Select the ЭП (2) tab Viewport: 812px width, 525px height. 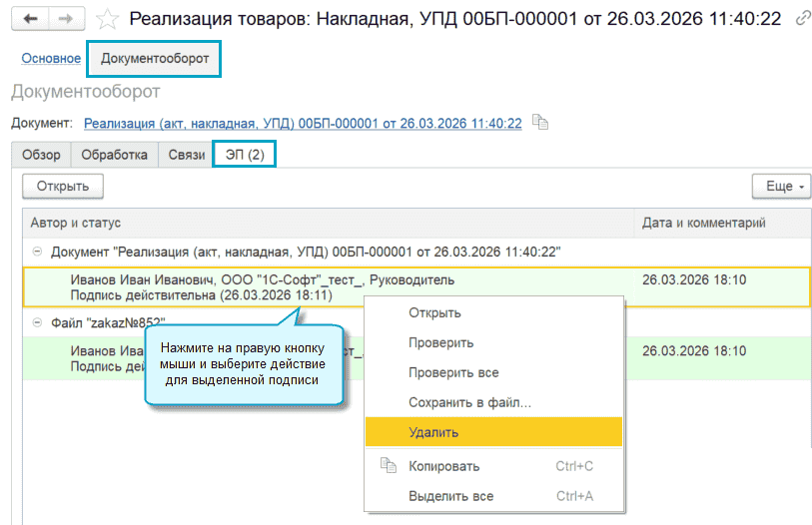244,155
